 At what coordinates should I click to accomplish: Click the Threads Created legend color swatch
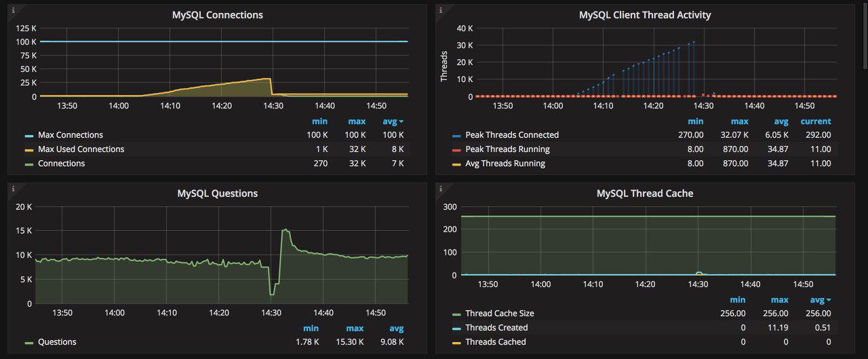pyautogui.click(x=456, y=328)
